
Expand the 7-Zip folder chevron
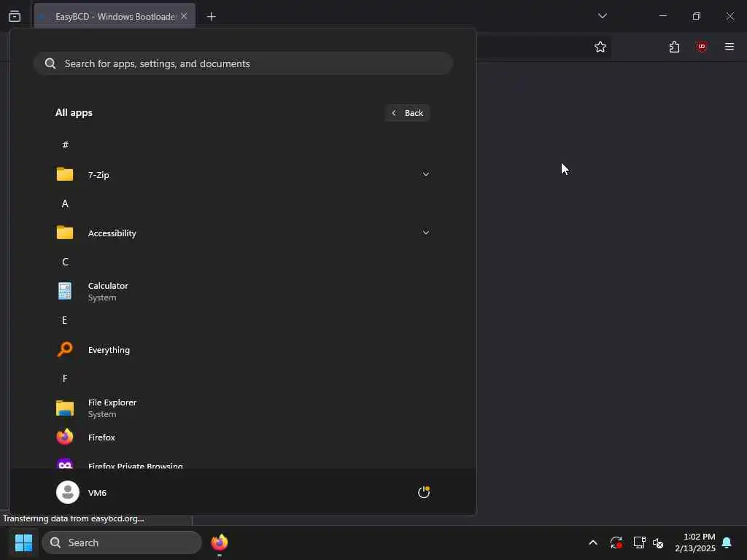(x=425, y=174)
